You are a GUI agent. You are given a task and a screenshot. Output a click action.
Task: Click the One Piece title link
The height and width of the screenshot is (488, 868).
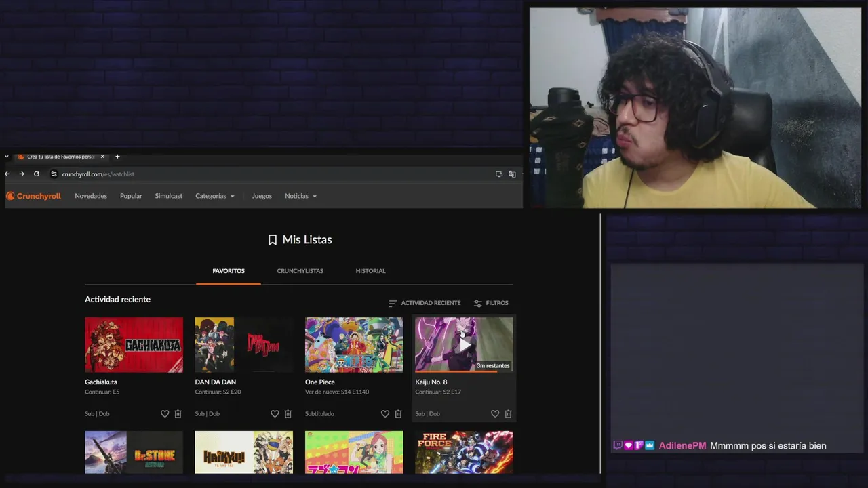point(320,382)
